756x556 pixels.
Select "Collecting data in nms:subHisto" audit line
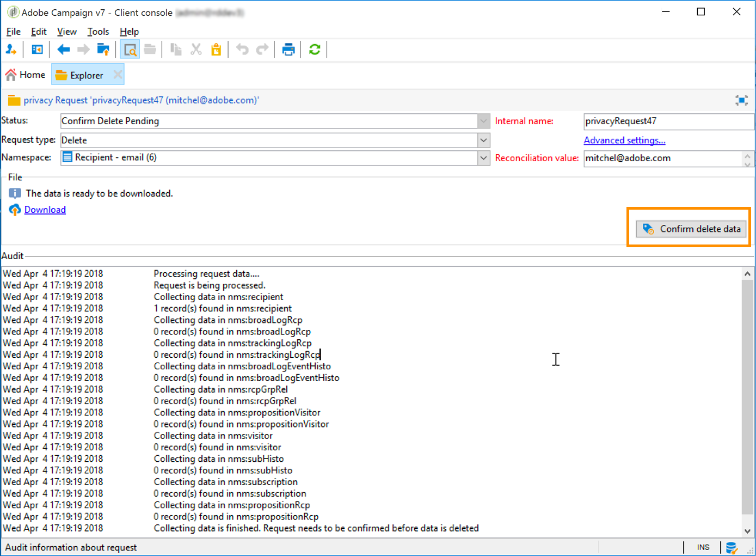[219, 459]
